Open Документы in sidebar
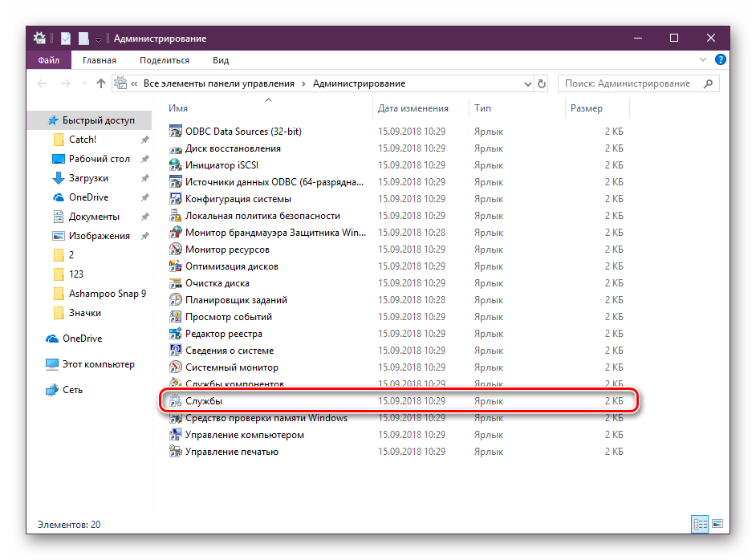 point(94,217)
